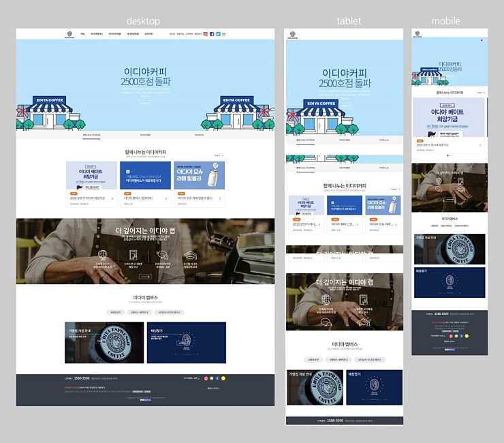Select first underlined tab below tablet hero
This screenshot has height=443, width=504.
pos(306,140)
